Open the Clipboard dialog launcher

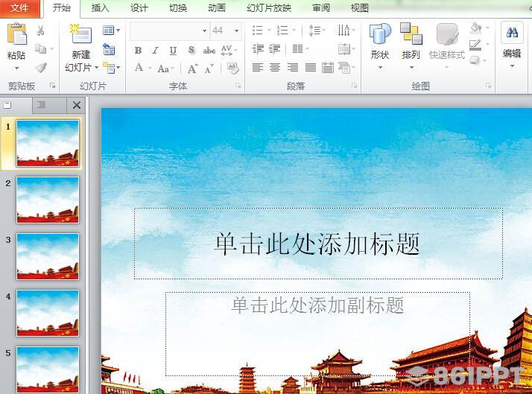pos(52,86)
